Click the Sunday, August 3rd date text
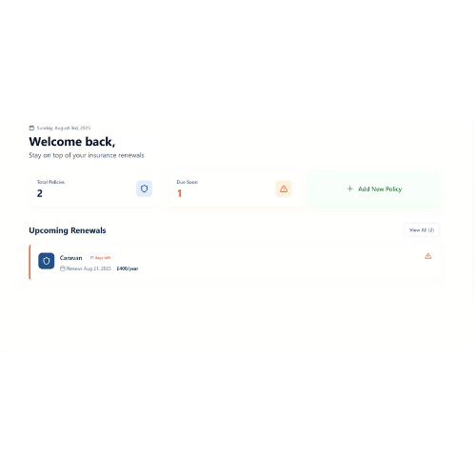This screenshot has height=476, width=476. click(x=64, y=128)
